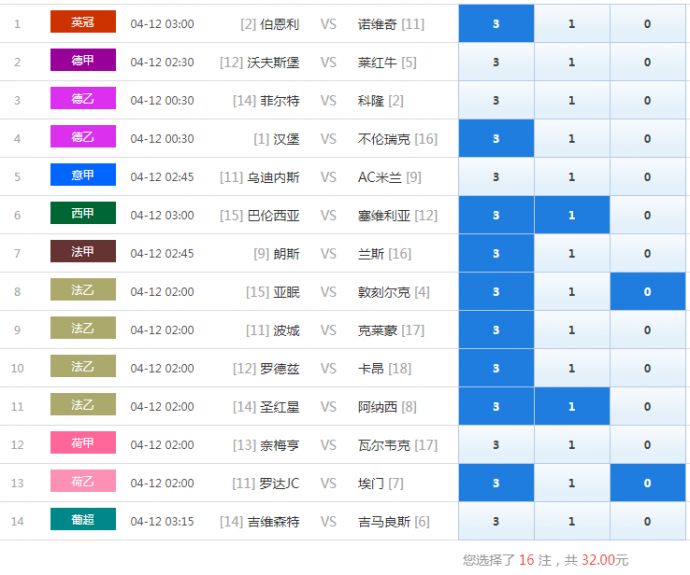Select 1 for 吉维森特 vs 吉马良斯
Image resolution: width=690 pixels, height=575 pixels.
(572, 521)
